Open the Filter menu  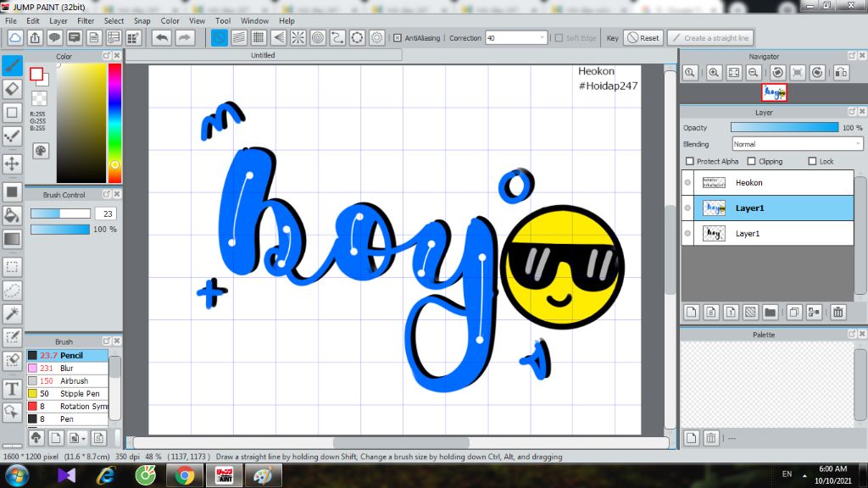86,20
